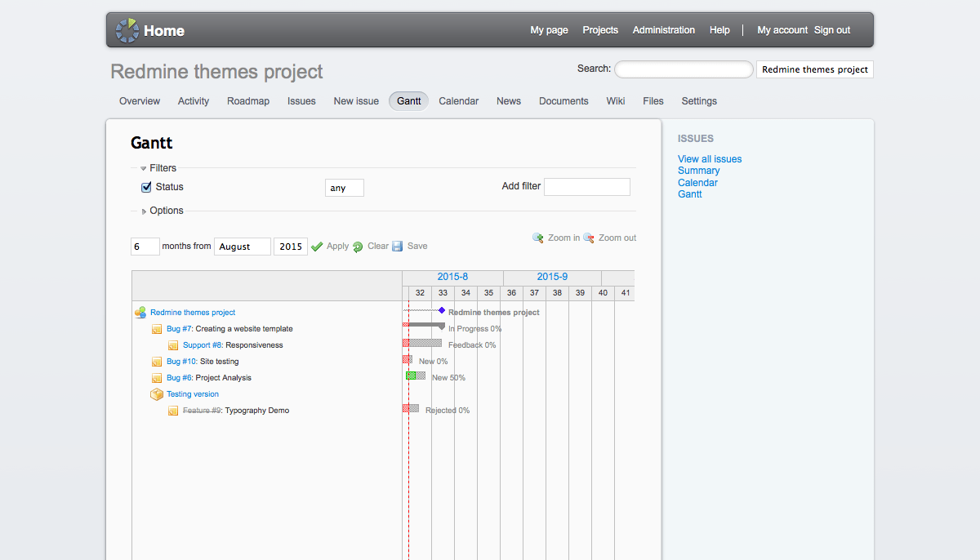Click the Redmine themes project tree icon

click(140, 312)
